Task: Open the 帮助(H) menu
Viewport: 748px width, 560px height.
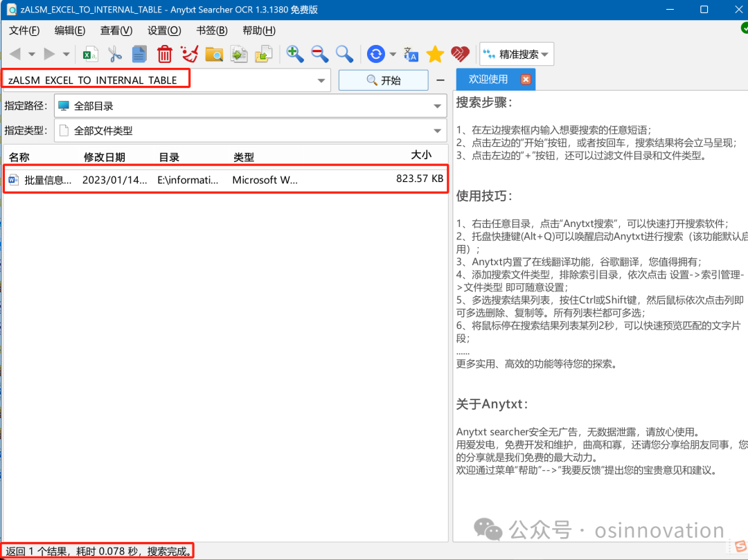Action: 259,30
